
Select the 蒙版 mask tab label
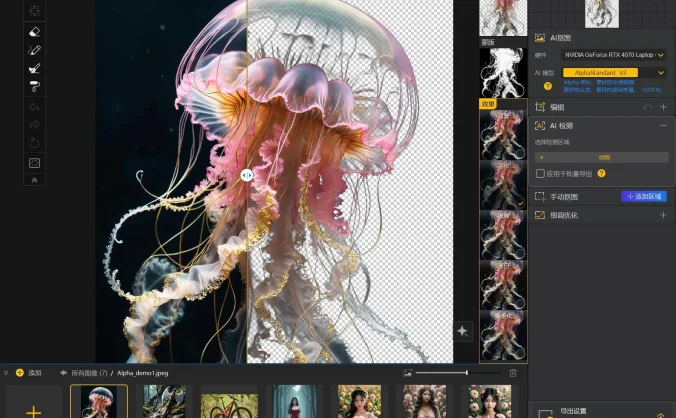pos(488,42)
